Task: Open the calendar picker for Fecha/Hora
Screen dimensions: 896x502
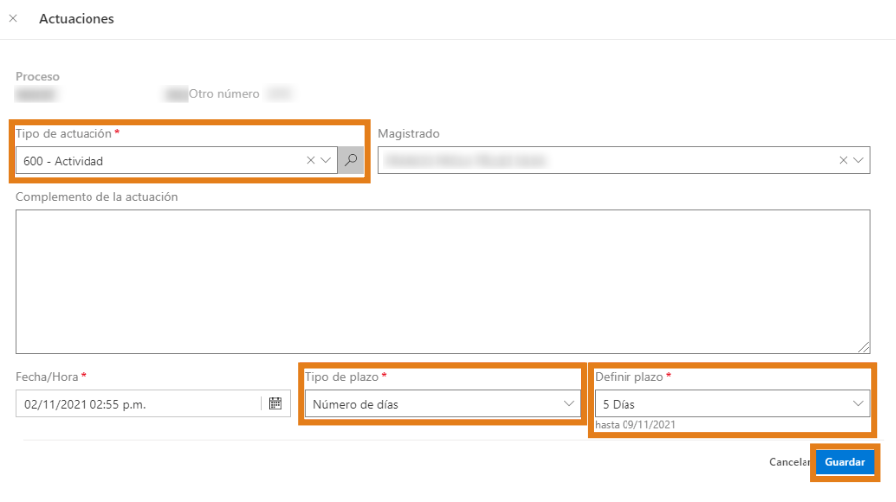Action: click(276, 404)
